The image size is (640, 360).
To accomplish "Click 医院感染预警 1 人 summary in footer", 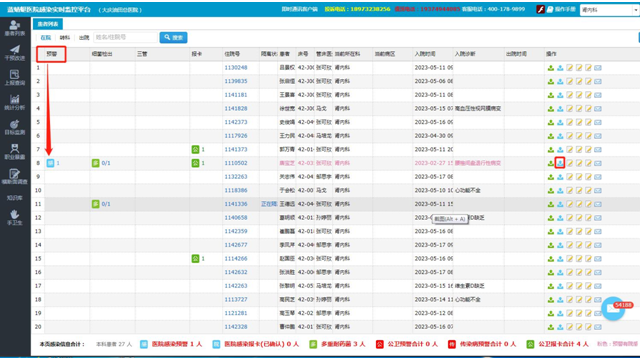I will (171, 344).
